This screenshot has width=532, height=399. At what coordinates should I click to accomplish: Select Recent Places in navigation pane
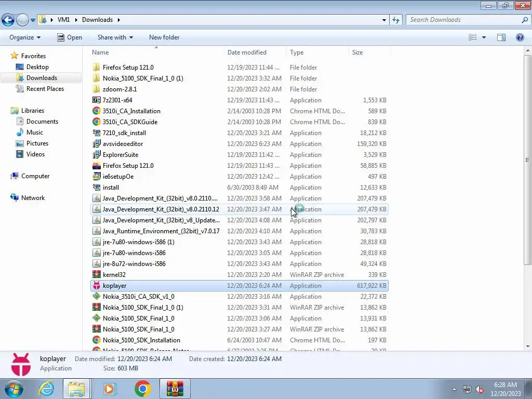45,88
